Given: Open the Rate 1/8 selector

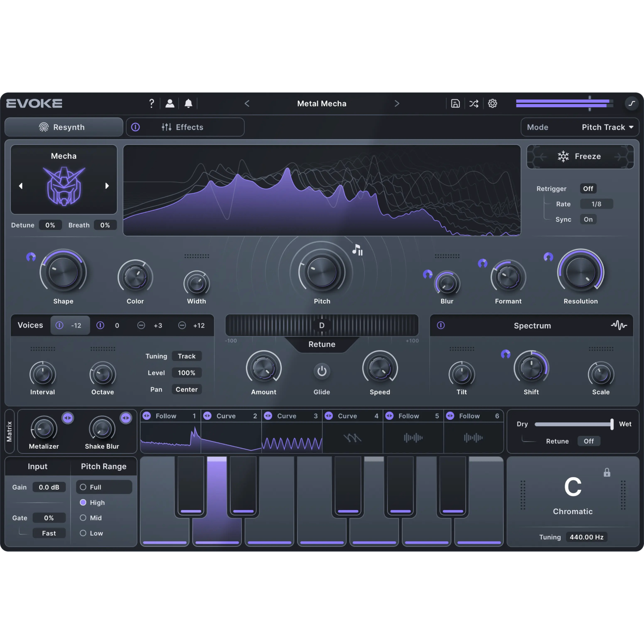Looking at the screenshot, I should coord(596,204).
